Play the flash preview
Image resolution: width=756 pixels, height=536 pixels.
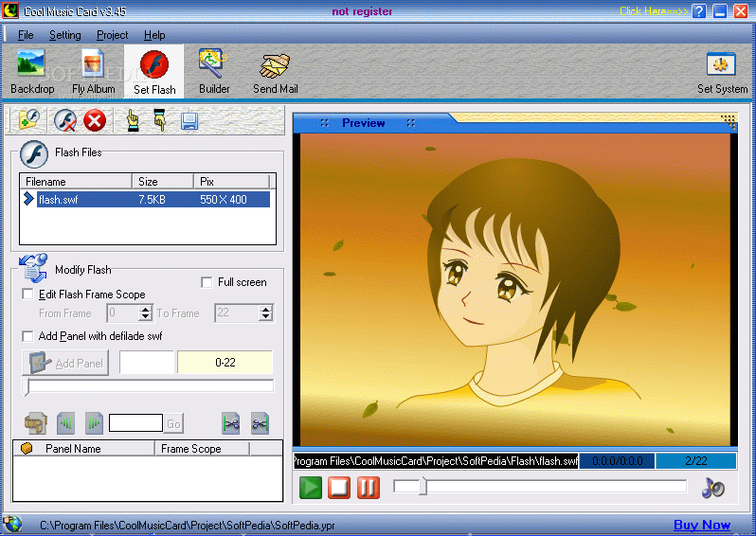coord(310,488)
